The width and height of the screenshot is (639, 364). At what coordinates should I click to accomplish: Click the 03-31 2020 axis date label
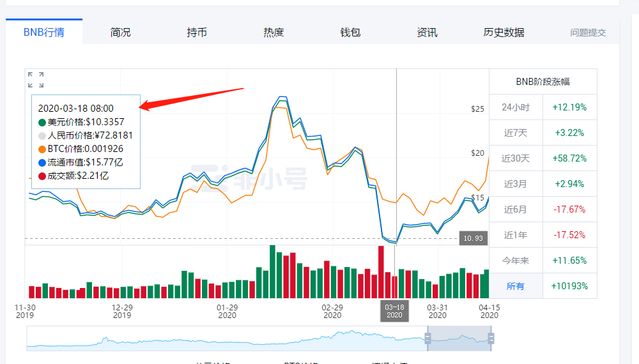click(x=437, y=311)
